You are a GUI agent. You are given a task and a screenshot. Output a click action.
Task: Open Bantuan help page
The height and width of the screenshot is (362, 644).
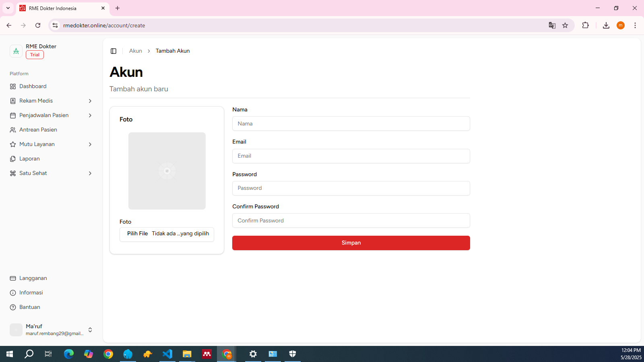point(29,307)
